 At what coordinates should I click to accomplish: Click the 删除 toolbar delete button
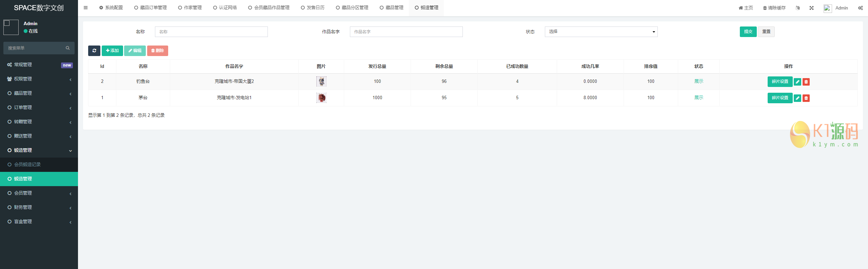pyautogui.click(x=158, y=51)
